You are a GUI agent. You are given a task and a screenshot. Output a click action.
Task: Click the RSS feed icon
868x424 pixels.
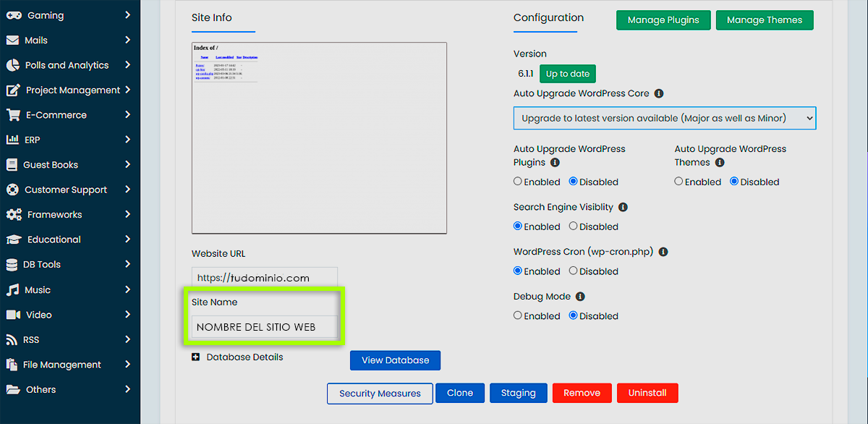coord(12,340)
